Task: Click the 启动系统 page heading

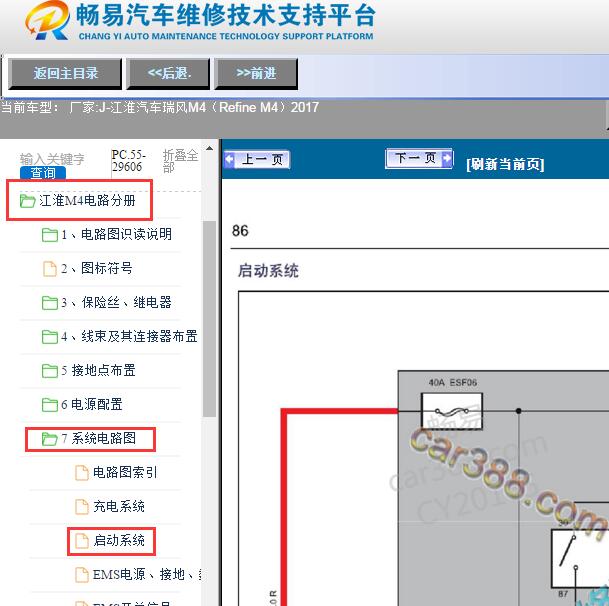Action: click(x=268, y=271)
